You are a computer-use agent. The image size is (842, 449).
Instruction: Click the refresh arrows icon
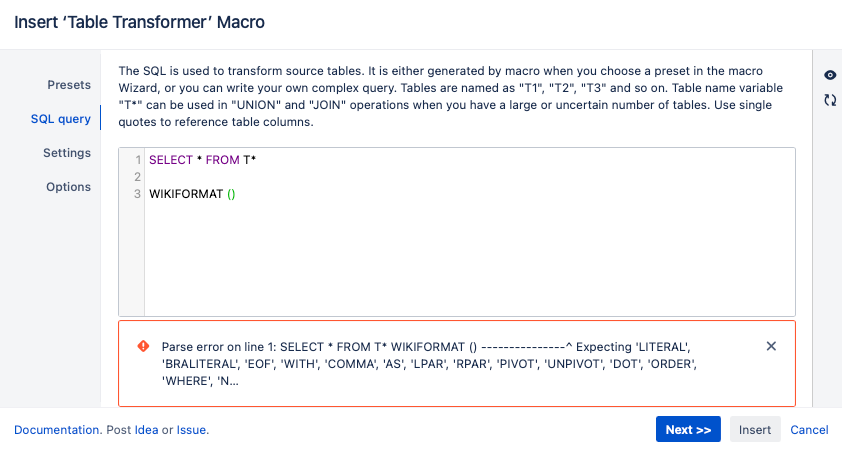pos(830,100)
